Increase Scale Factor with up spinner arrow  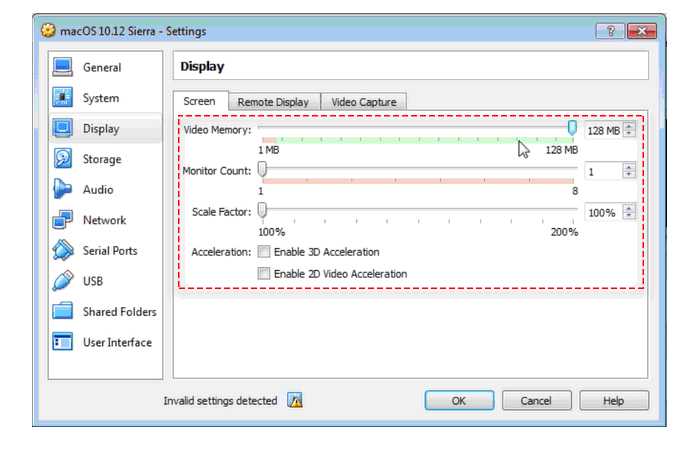tap(629, 208)
